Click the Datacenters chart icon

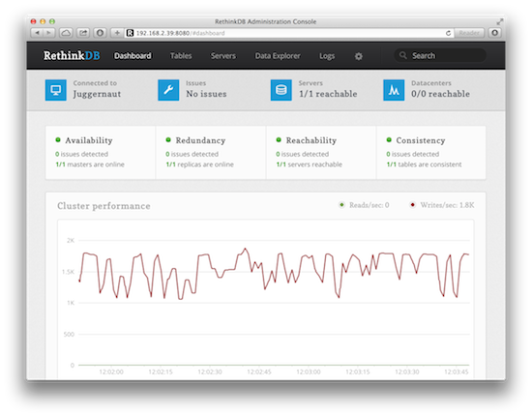pyautogui.click(x=394, y=90)
